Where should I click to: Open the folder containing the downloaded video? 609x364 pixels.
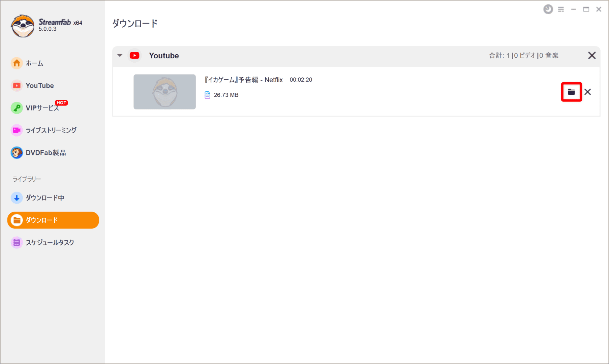571,92
